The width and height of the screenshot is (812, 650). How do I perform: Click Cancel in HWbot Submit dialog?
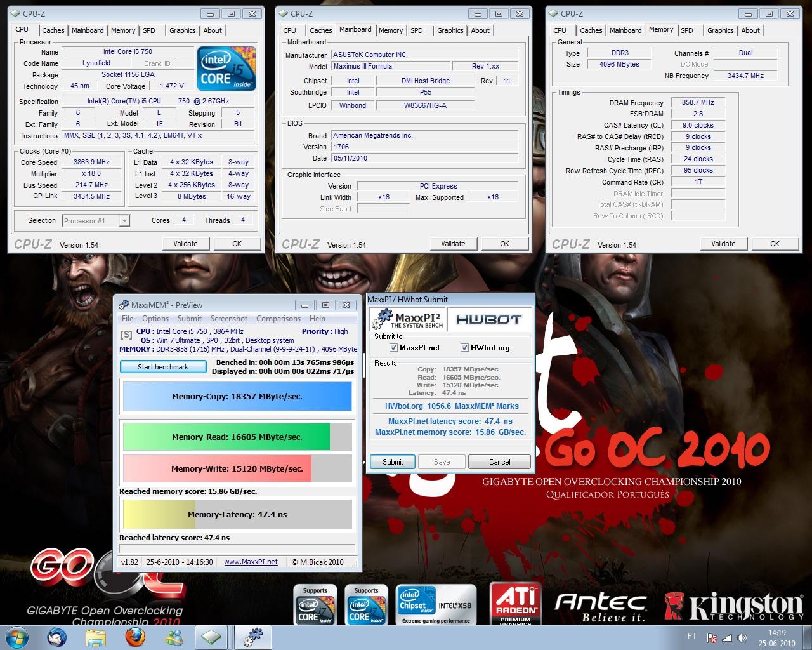point(499,461)
